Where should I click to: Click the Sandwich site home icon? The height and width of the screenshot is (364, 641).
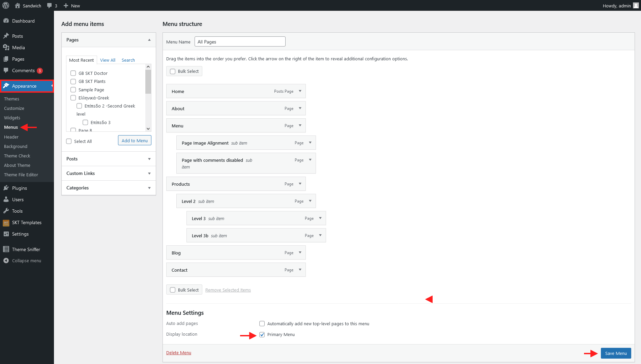[18, 5]
